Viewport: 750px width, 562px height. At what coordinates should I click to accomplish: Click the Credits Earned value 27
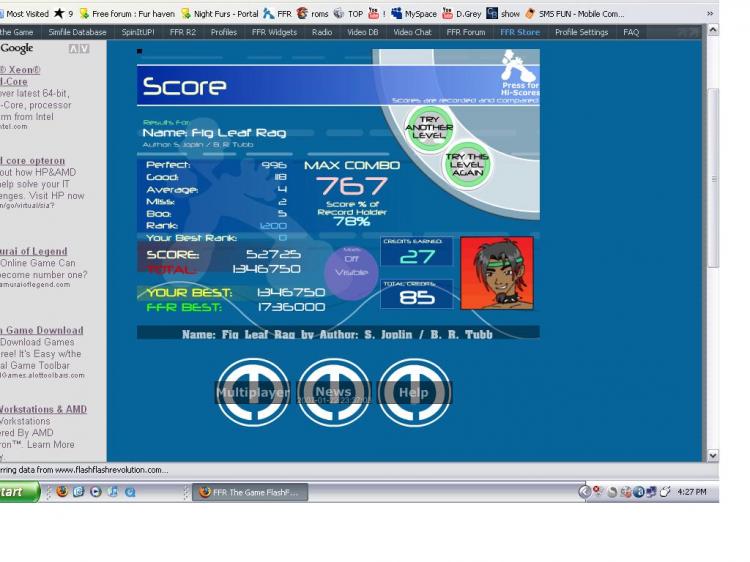pyautogui.click(x=417, y=256)
